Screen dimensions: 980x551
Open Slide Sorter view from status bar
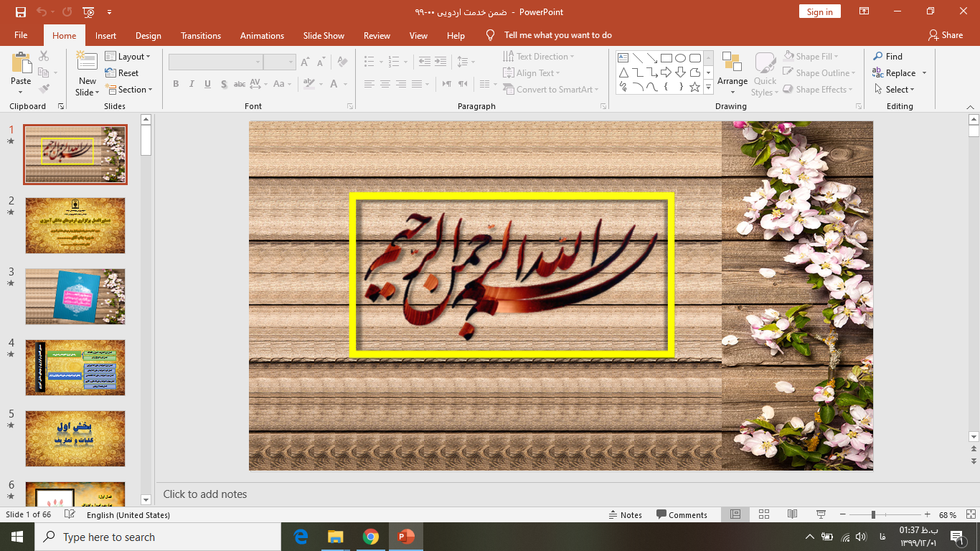(764, 514)
